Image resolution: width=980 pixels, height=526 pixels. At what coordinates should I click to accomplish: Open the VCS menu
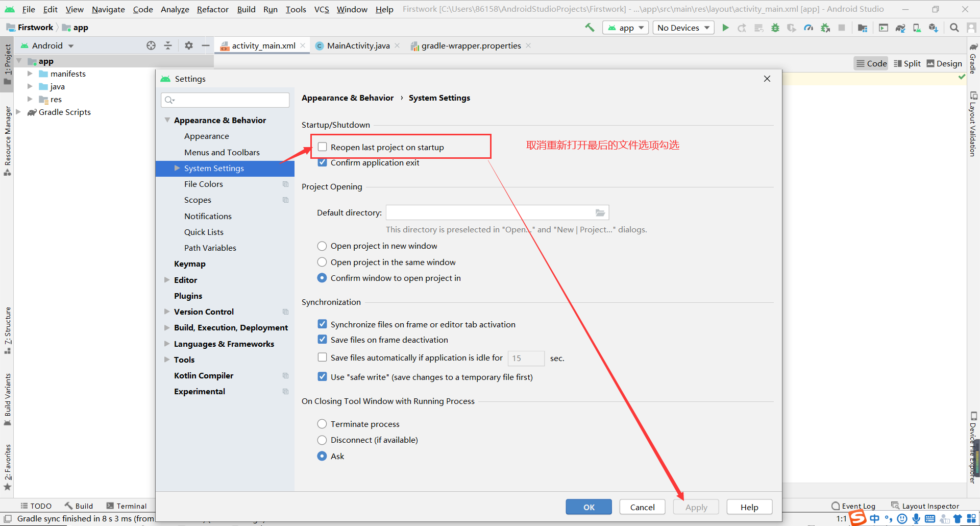click(322, 9)
